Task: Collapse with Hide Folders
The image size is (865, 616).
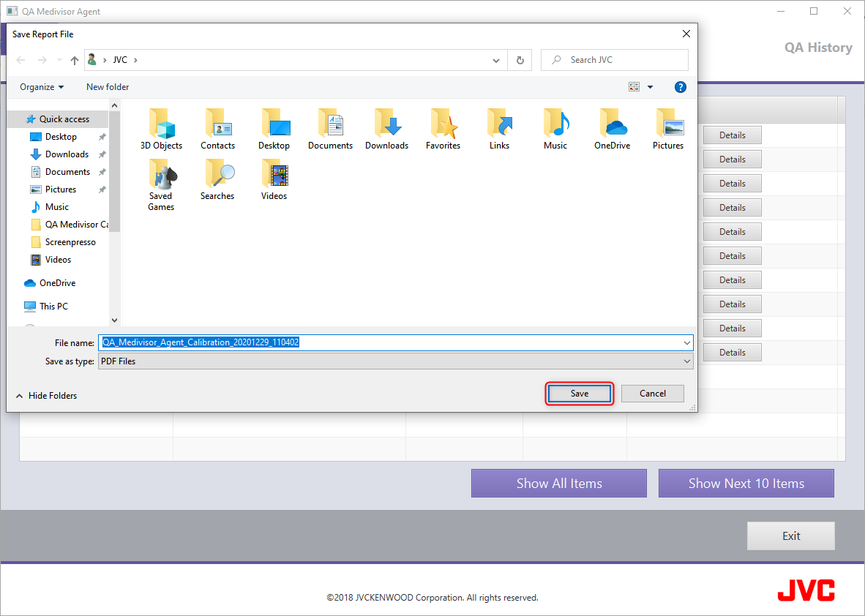Action: click(47, 396)
